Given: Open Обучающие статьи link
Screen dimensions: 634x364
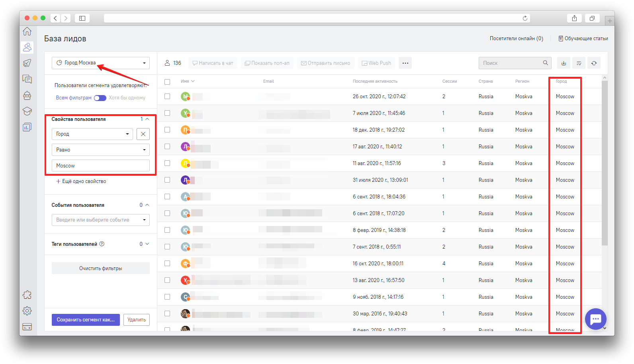Looking at the screenshot, I should coord(583,39).
